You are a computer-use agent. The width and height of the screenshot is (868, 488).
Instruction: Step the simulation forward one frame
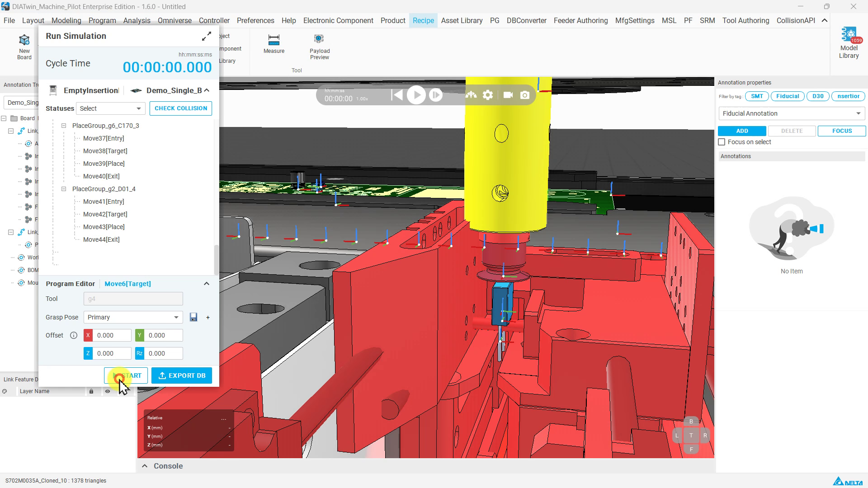click(x=436, y=95)
